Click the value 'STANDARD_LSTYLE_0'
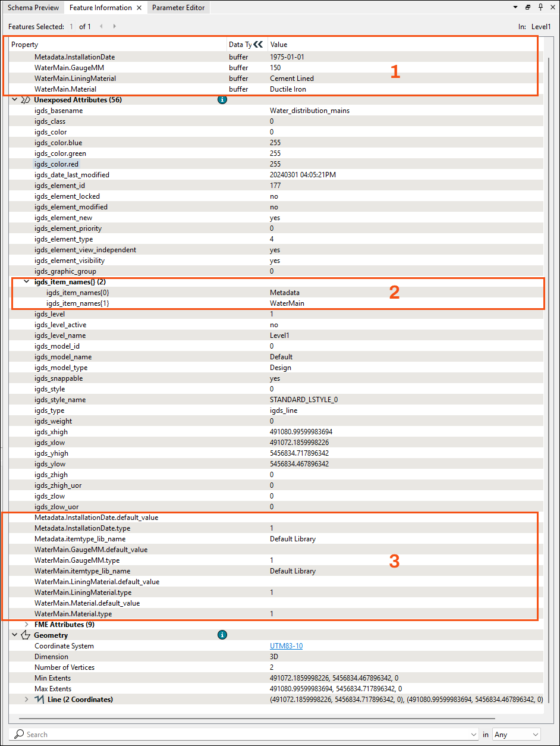This screenshot has height=746, width=560. pos(304,400)
